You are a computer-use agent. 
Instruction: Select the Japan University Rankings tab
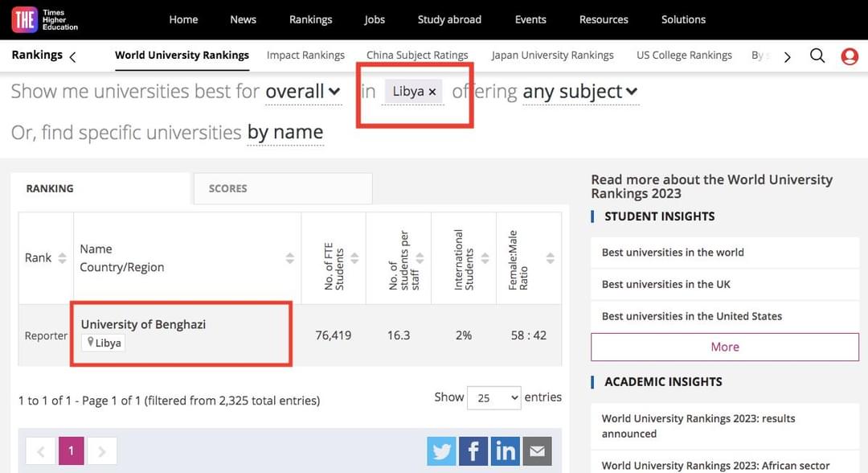552,56
